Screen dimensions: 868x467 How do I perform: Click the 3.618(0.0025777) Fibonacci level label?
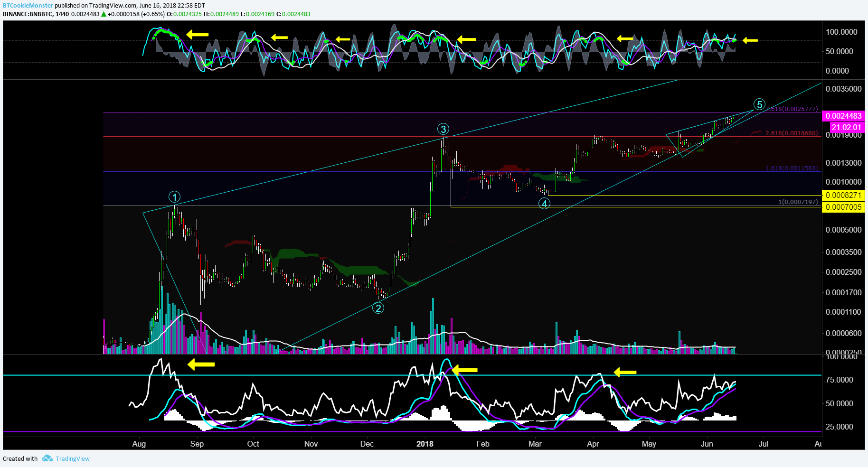(x=792, y=109)
